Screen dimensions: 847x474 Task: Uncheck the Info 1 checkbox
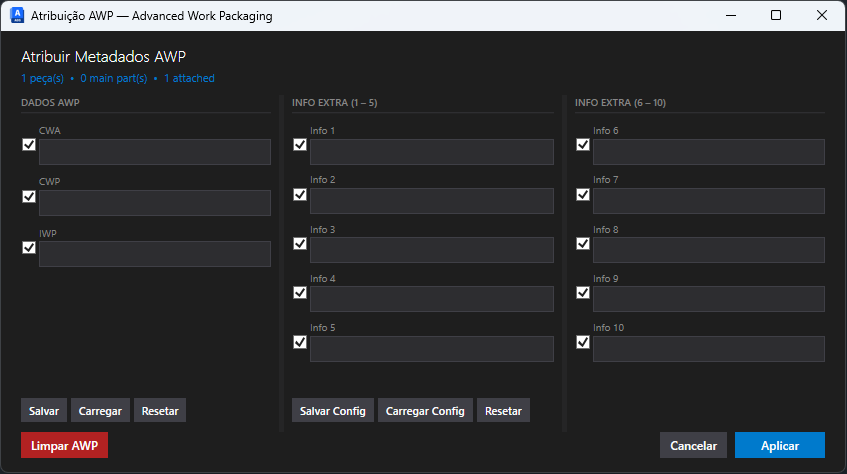[x=300, y=145]
